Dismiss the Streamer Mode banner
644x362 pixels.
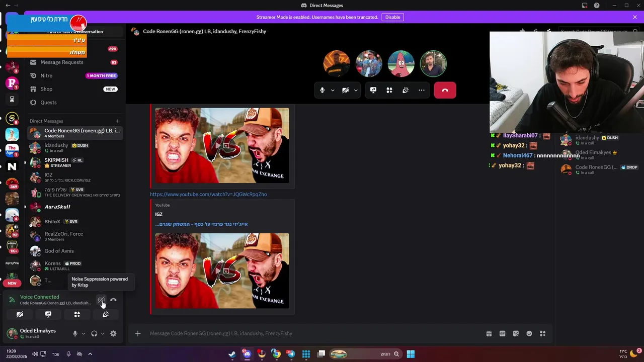[x=635, y=17]
